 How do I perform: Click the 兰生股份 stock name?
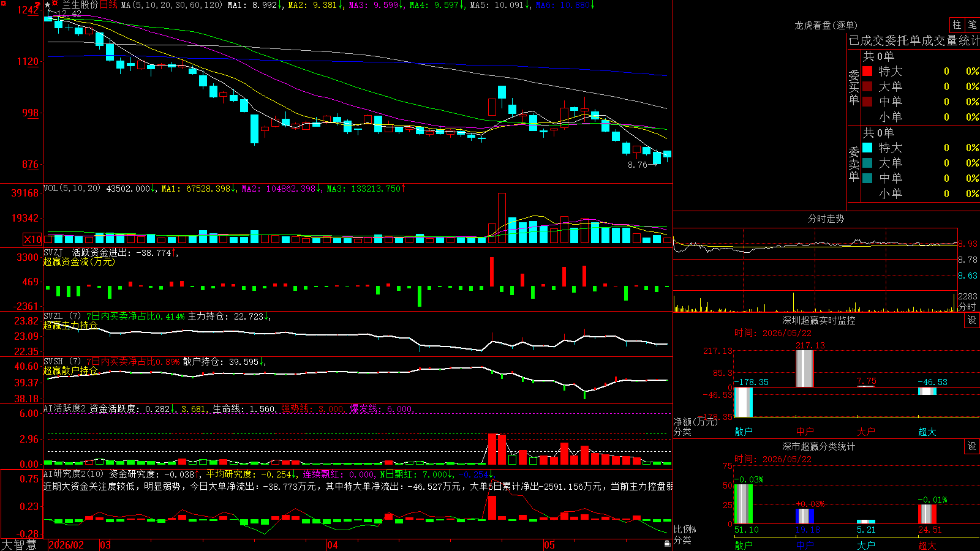80,5
